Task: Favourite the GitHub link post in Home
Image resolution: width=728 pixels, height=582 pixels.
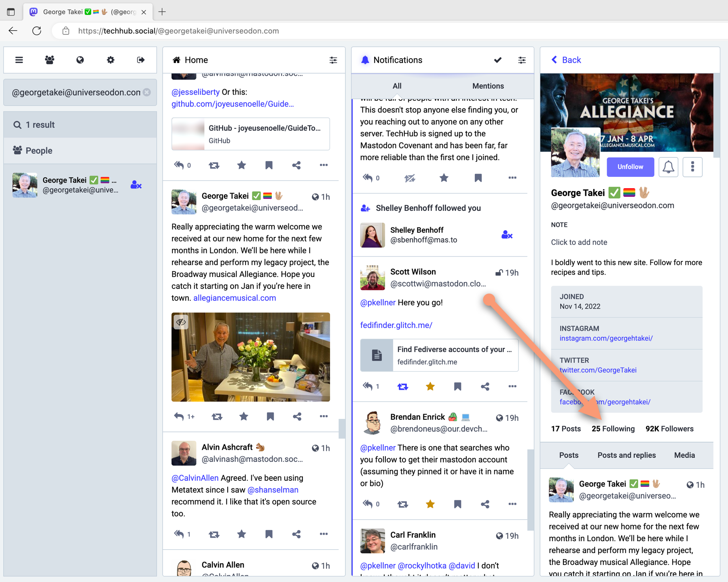Action: click(x=241, y=165)
